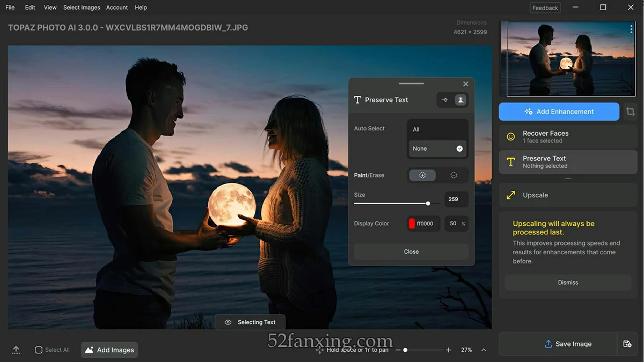644x362 pixels.
Task: Choose None in Auto Select
Action: (437, 149)
